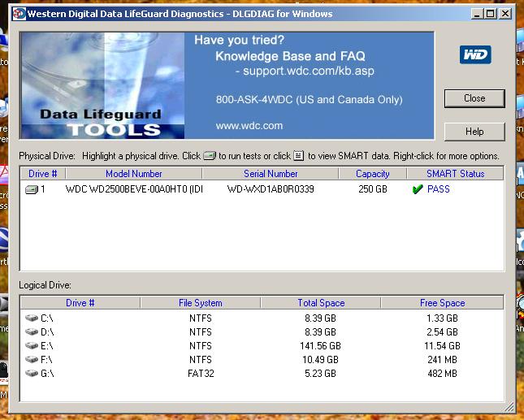
Task: Click the window resize grip in the corner
Action: [x=509, y=407]
